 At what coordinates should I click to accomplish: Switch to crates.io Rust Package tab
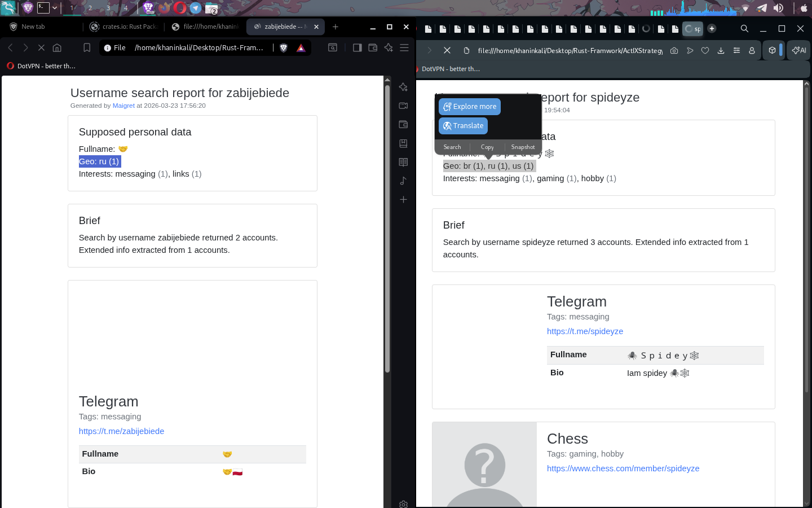[124, 27]
